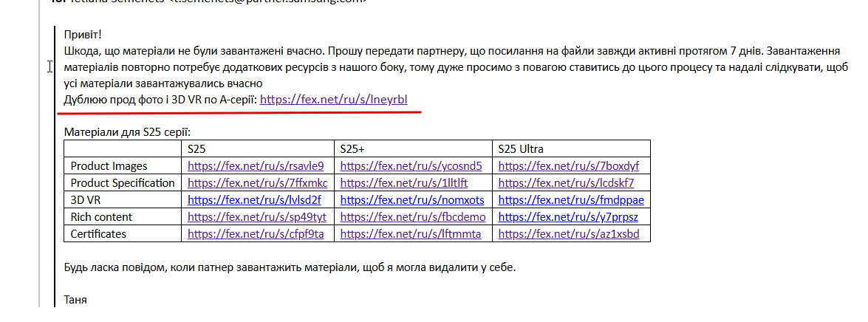Open S25 Ultra Certificates link az1xsbd
The width and height of the screenshot is (868, 322).
click(x=569, y=234)
